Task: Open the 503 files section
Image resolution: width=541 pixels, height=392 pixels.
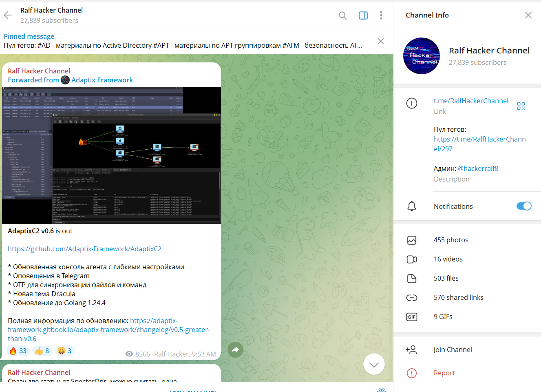Action: [x=446, y=278]
